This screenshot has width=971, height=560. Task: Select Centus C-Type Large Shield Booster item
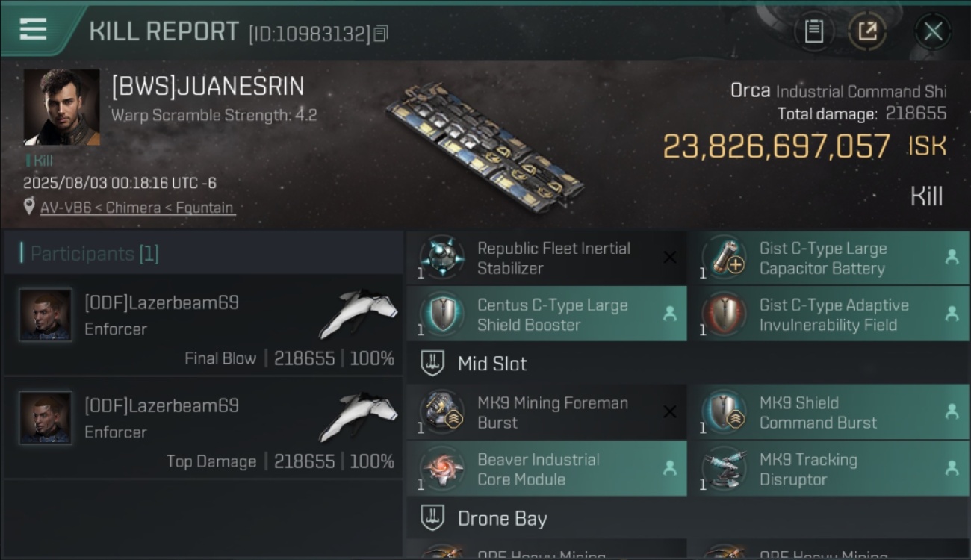[x=547, y=314]
